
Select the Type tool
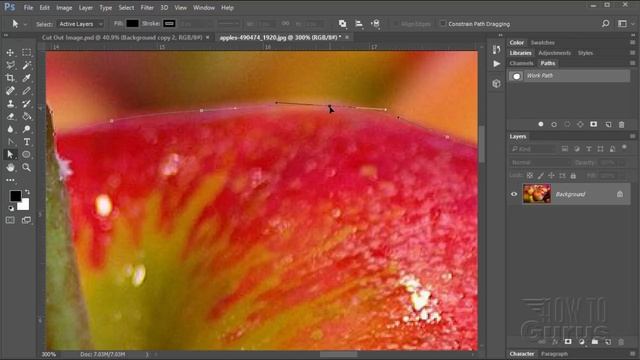pos(27,142)
